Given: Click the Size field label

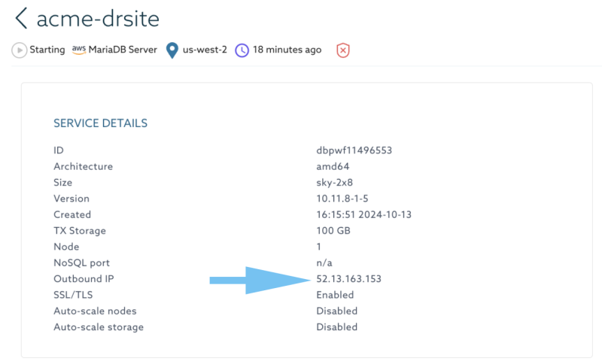Looking at the screenshot, I should tap(63, 183).
